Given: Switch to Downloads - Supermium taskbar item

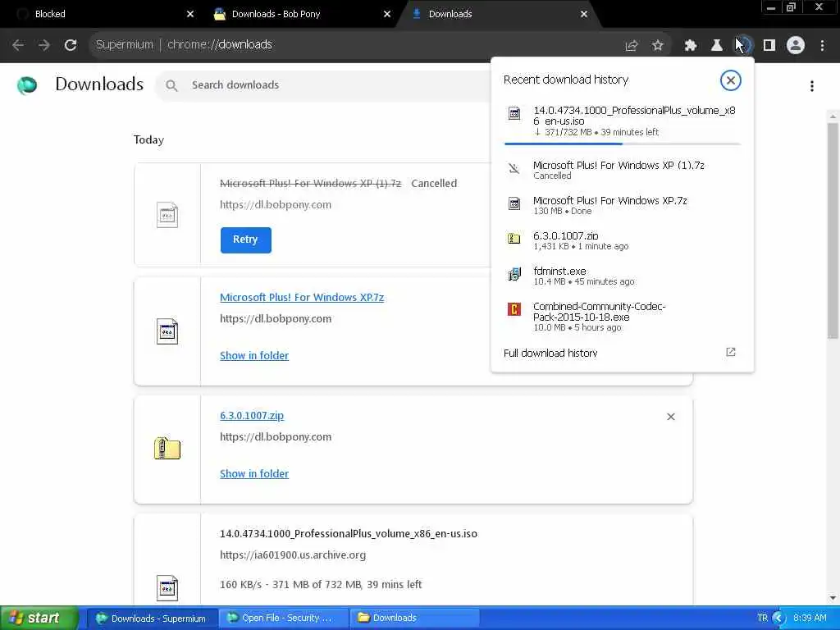Looking at the screenshot, I should [x=151, y=619].
